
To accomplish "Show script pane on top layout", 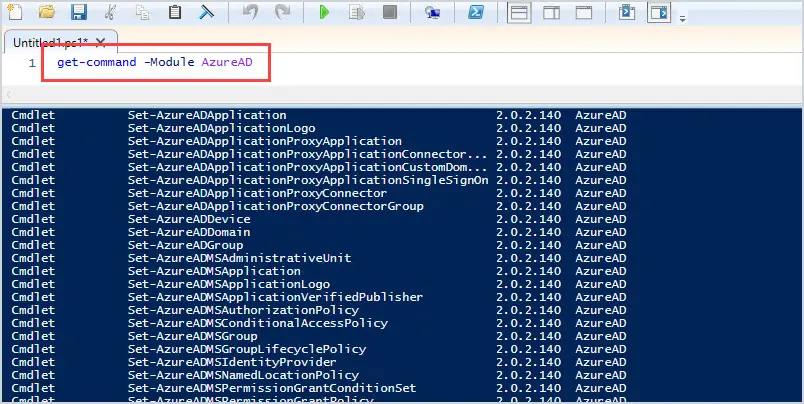I will 519,12.
